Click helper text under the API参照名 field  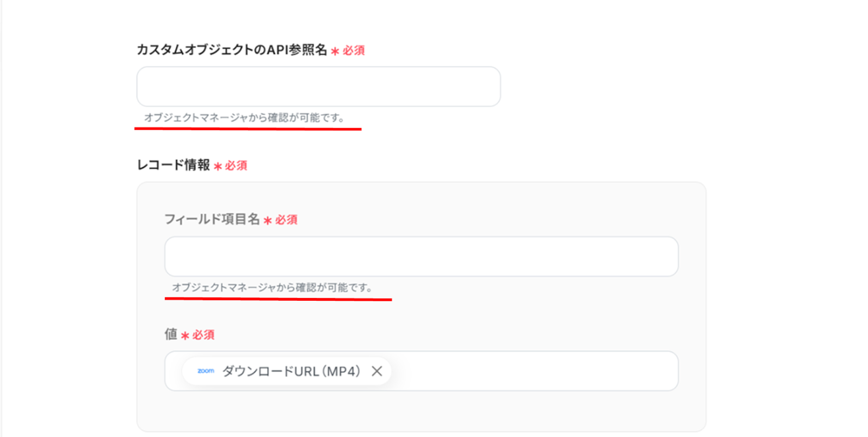(x=244, y=118)
